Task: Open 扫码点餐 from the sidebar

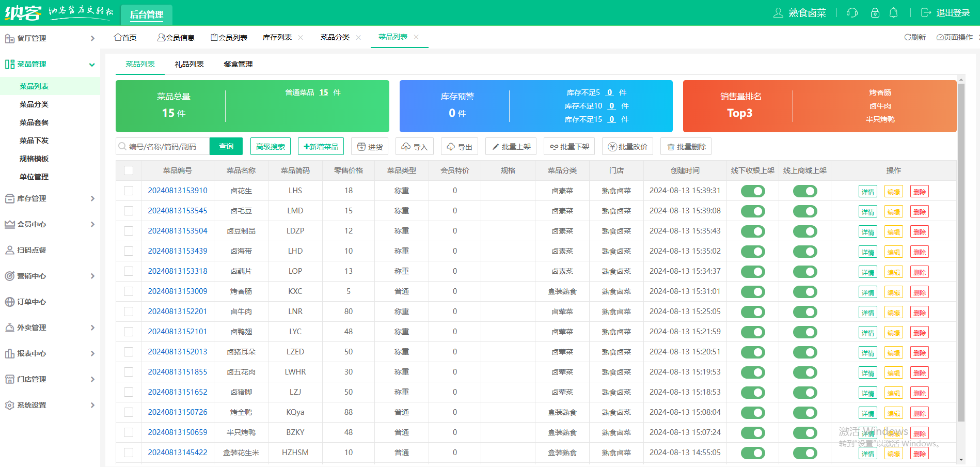Action: tap(31, 250)
